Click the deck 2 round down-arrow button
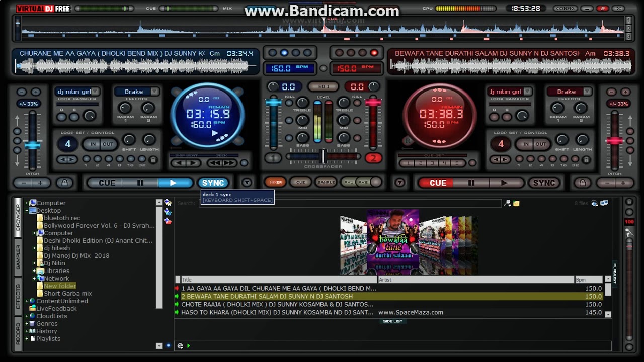 click(x=399, y=183)
